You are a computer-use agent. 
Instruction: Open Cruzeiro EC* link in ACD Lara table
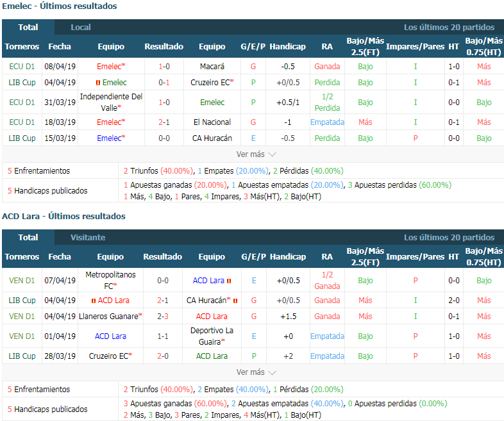[x=110, y=356]
